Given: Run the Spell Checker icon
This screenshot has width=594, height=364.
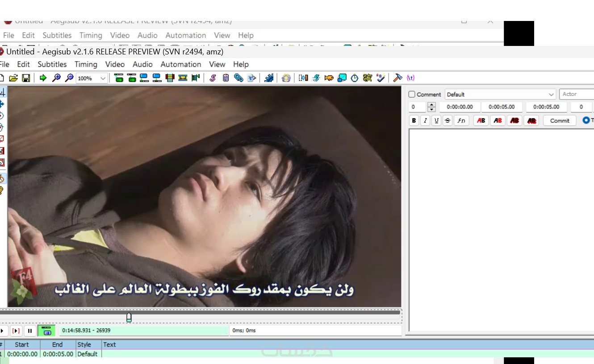Looking at the screenshot, I should click(x=381, y=78).
